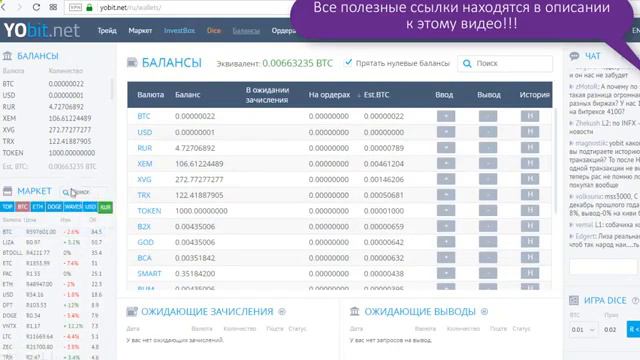Open the XEM currency link in table

[x=145, y=164]
